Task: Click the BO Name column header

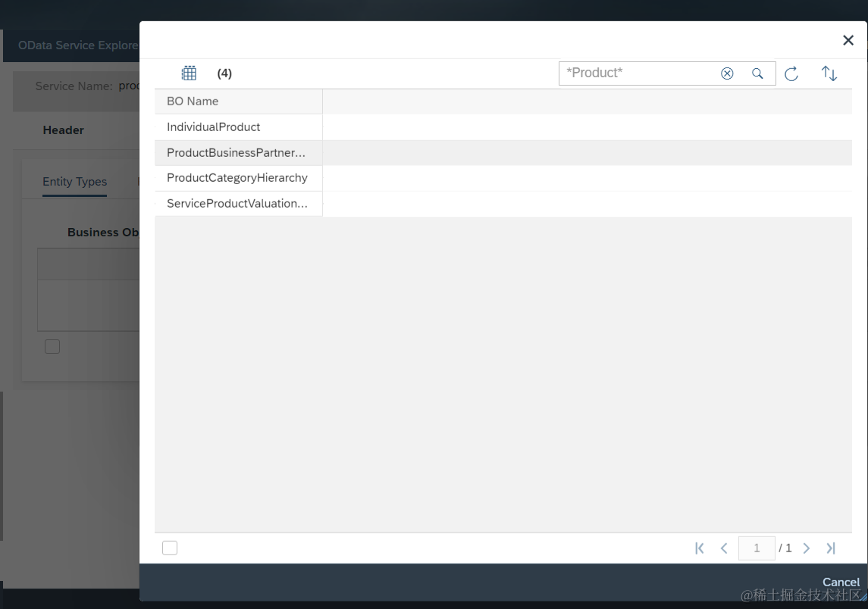Action: [239, 101]
